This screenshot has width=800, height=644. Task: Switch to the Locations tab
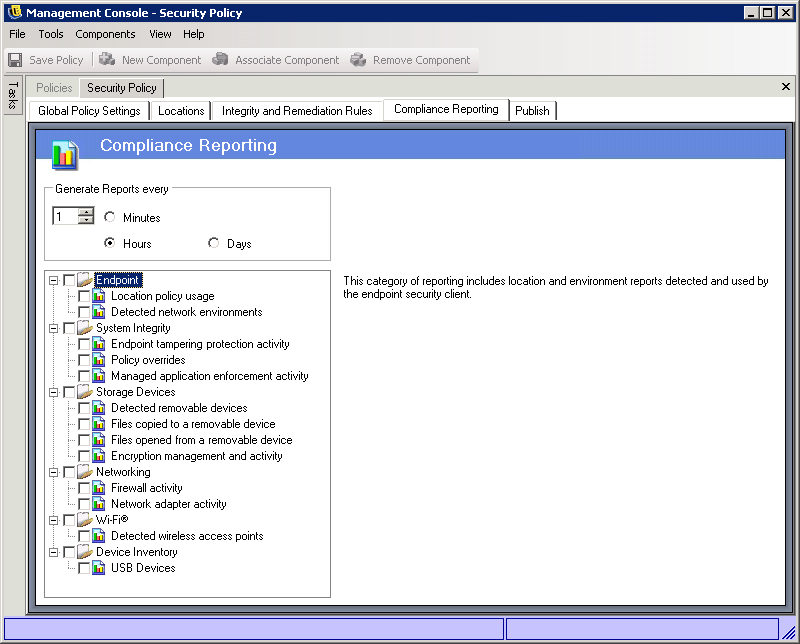coord(181,111)
